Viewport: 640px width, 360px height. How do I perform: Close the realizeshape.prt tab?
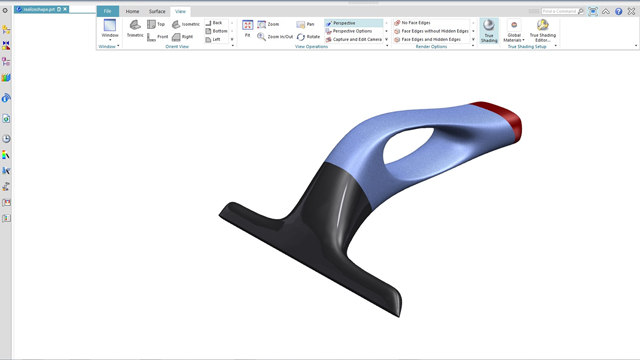65,9
